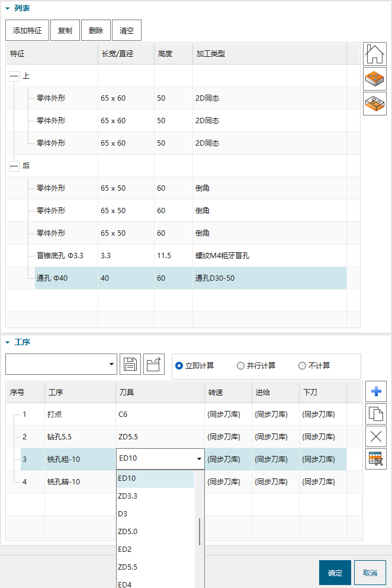This screenshot has height=588, width=392.
Task: Click 转速 cell of 打点 row
Action: click(228, 415)
